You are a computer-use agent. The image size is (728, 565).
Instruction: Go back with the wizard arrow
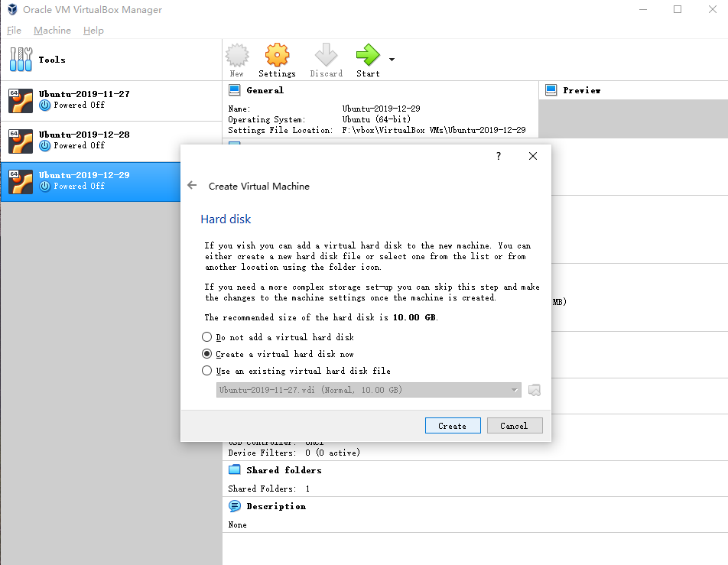pyautogui.click(x=192, y=185)
